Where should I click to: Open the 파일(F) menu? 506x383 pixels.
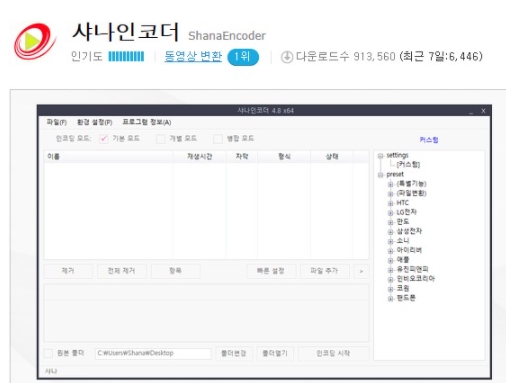coord(56,122)
